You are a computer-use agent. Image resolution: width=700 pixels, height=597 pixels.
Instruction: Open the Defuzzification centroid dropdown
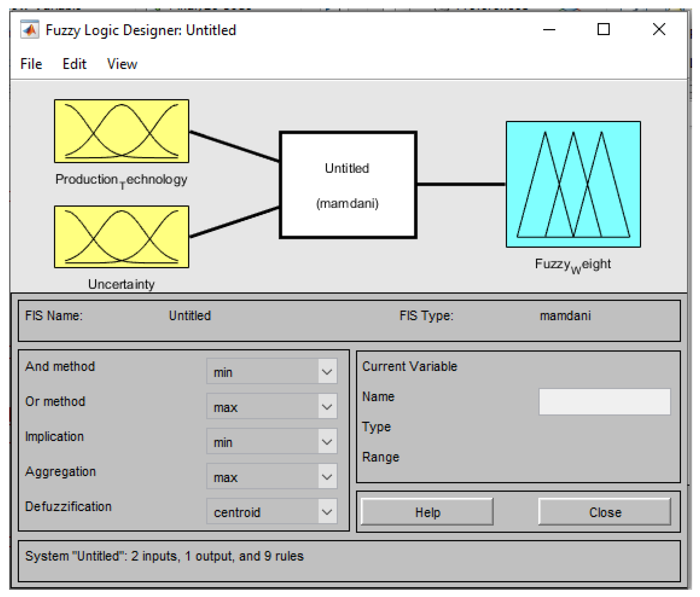[x=272, y=511]
